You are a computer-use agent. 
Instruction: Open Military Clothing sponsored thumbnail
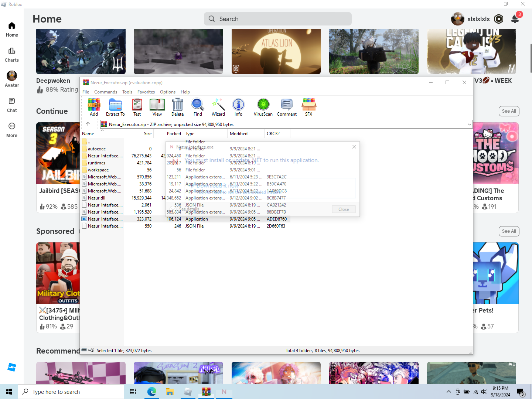pos(58,273)
